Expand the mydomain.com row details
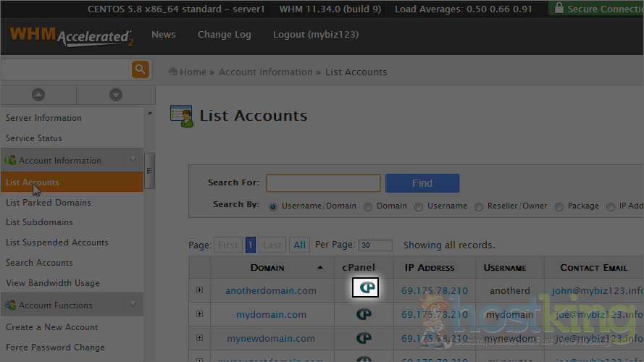Image resolution: width=644 pixels, height=362 pixels. [x=199, y=314]
